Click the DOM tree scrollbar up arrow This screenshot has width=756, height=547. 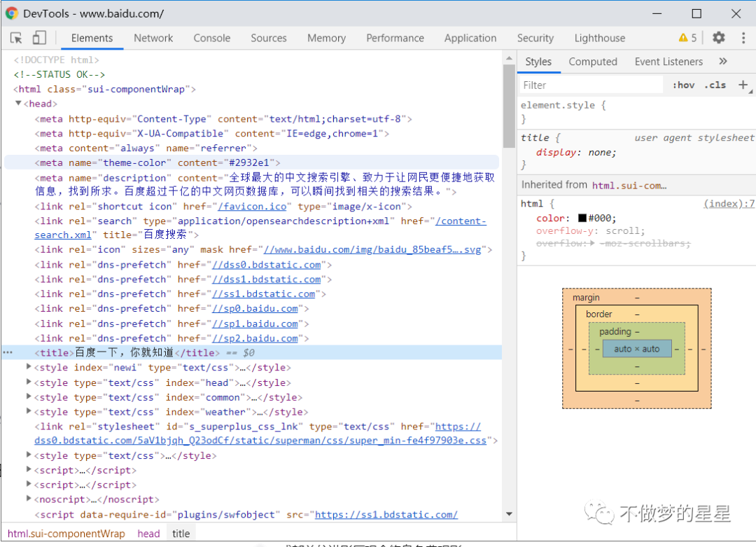point(509,58)
